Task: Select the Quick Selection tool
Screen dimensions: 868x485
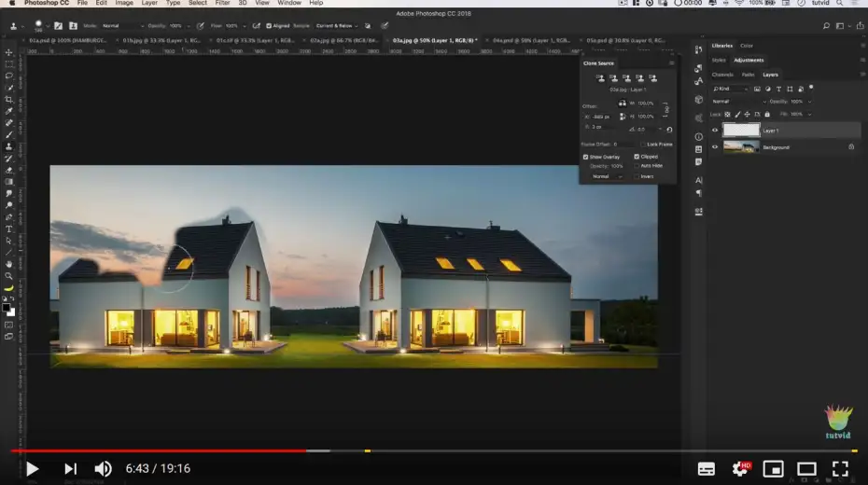Action: (8, 88)
